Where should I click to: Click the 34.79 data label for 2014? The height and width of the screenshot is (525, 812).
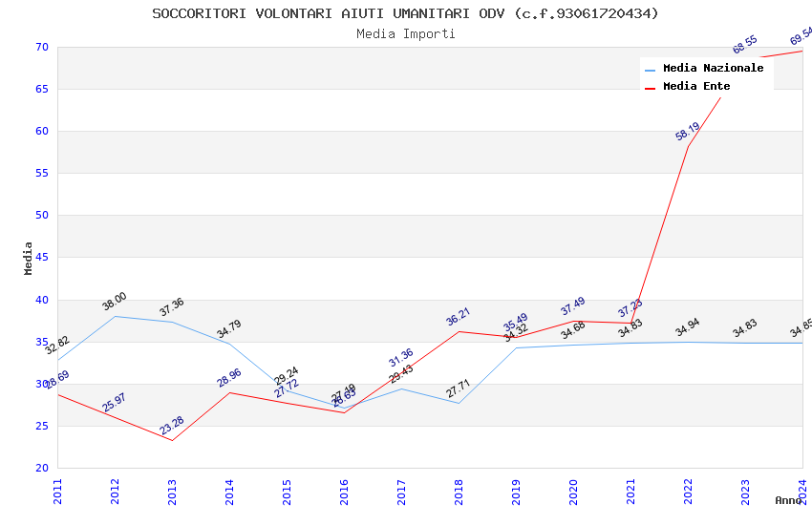[x=229, y=329]
